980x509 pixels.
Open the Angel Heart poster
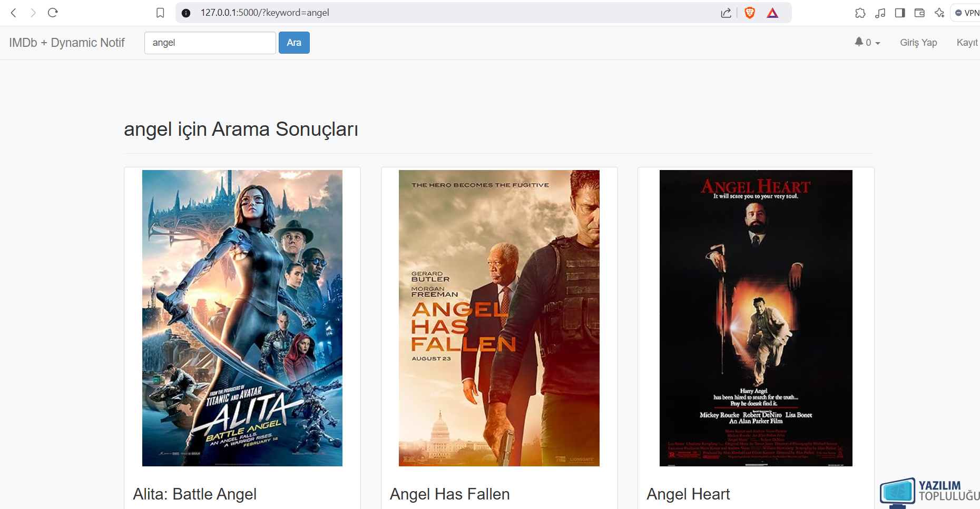pyautogui.click(x=756, y=318)
